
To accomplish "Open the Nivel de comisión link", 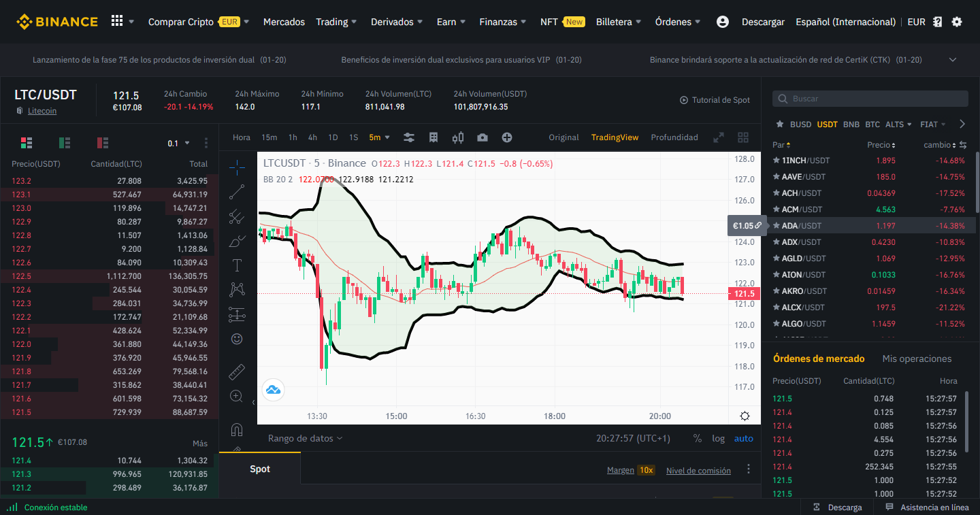I will point(698,471).
